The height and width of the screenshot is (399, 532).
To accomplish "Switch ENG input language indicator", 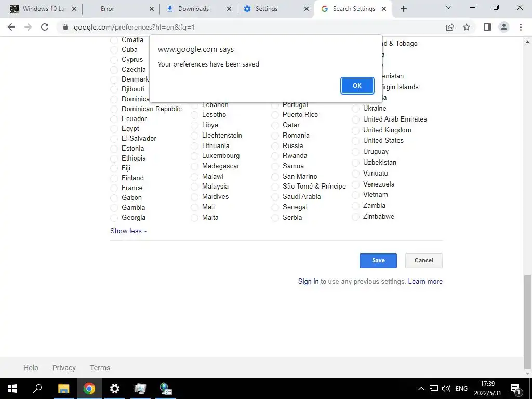I will click(461, 389).
